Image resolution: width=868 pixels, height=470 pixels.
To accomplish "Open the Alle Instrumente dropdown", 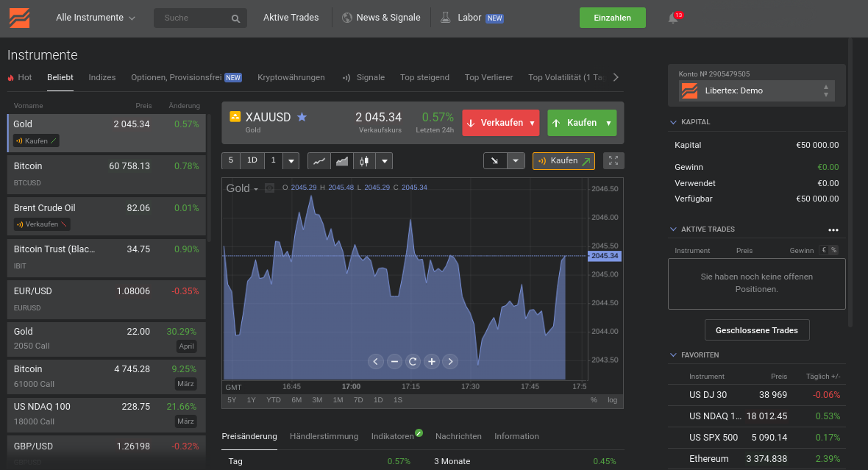I will [x=95, y=18].
